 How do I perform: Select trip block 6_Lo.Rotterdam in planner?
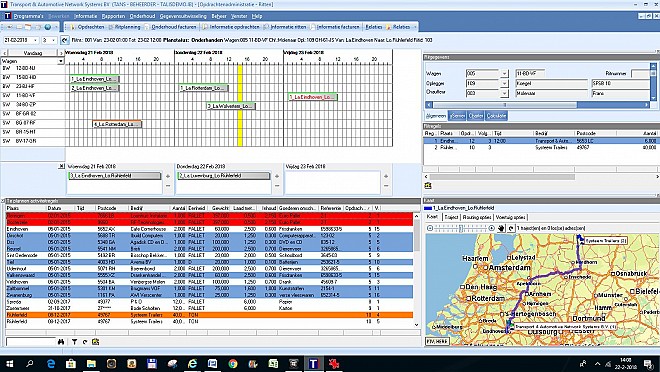tap(117, 124)
